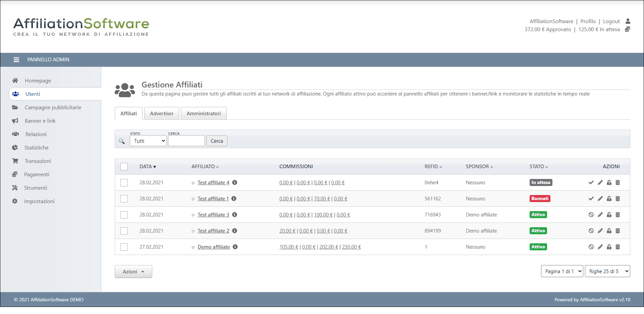644x314 pixels.
Task: Open Statistiche in the sidebar
Action: click(x=36, y=148)
